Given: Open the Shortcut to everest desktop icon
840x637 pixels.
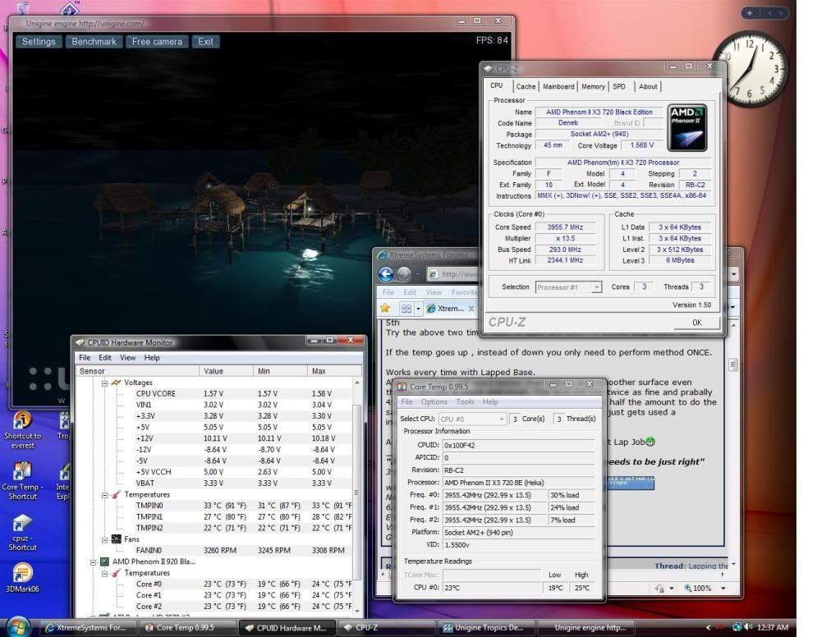Looking at the screenshot, I should [22, 430].
